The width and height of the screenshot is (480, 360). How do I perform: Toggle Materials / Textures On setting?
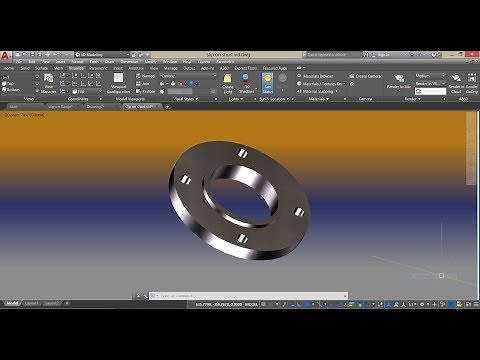pyautogui.click(x=320, y=84)
